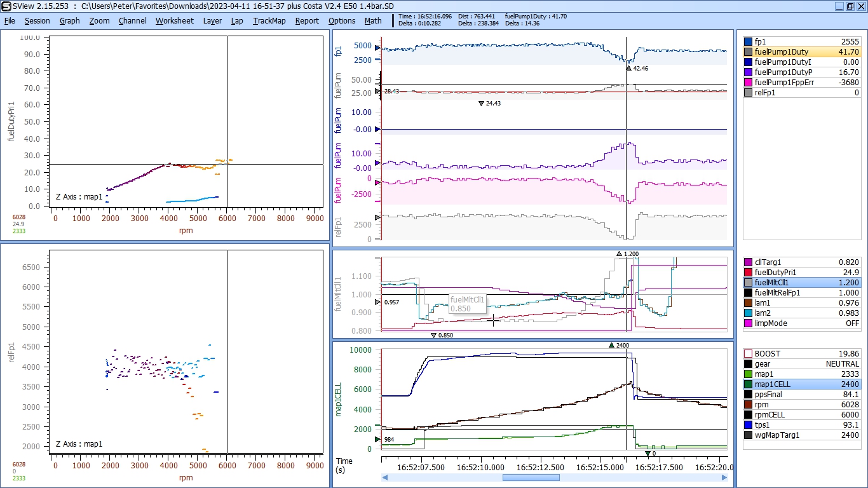868x488 pixels.
Task: Click the 2400 maximum marker on map1CELL
Action: pyautogui.click(x=611, y=345)
